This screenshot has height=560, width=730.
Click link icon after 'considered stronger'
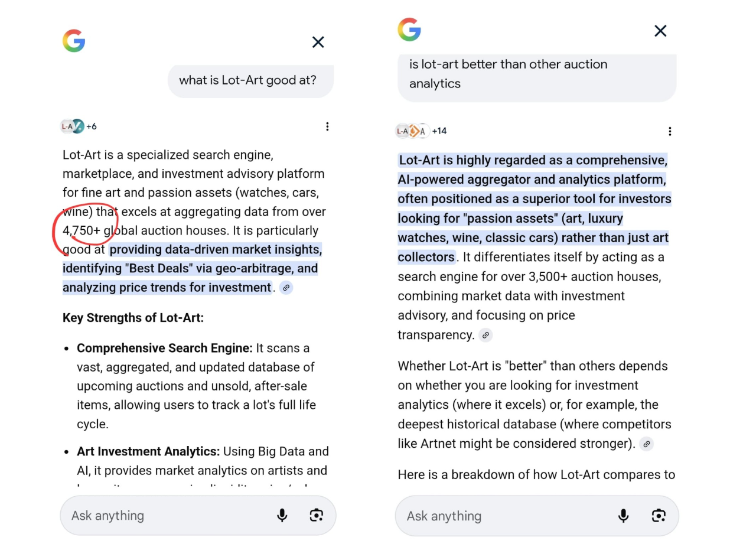[647, 444]
